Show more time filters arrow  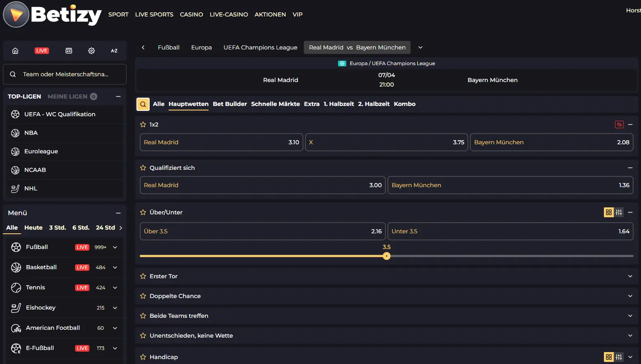pyautogui.click(x=121, y=228)
